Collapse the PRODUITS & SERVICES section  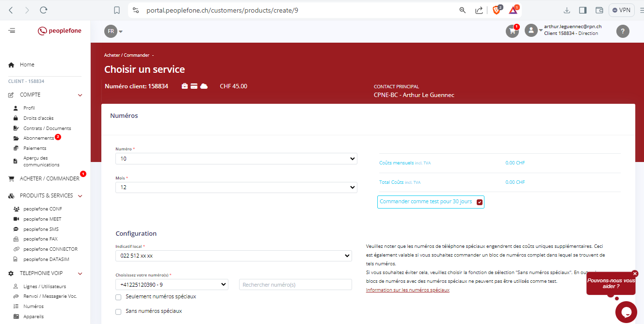coord(80,196)
